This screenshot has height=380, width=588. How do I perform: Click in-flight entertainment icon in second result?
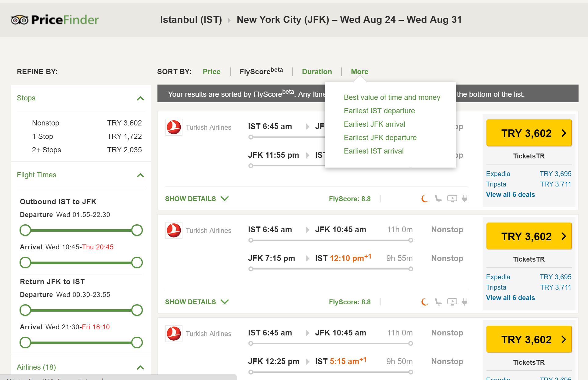pyautogui.click(x=452, y=302)
